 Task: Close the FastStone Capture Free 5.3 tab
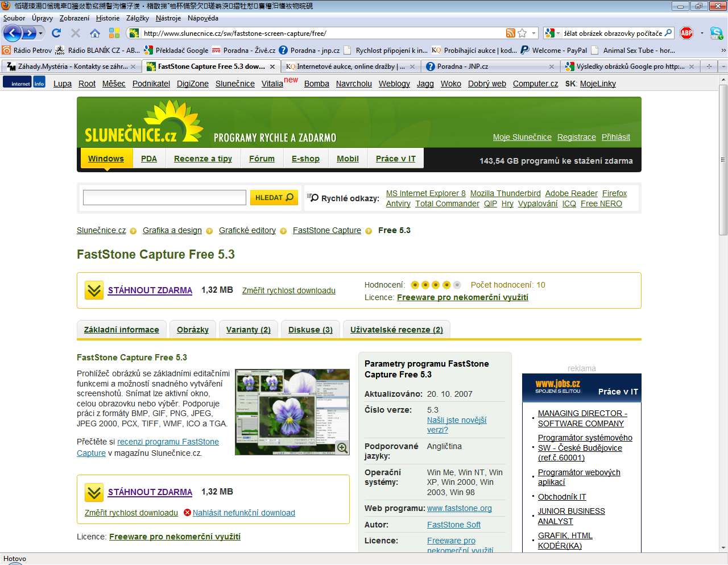click(x=272, y=67)
